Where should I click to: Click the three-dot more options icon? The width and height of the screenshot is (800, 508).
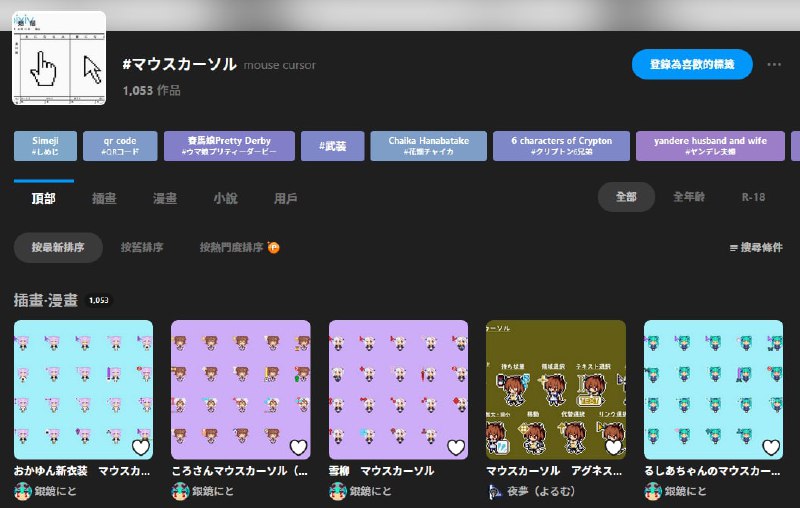[773, 65]
